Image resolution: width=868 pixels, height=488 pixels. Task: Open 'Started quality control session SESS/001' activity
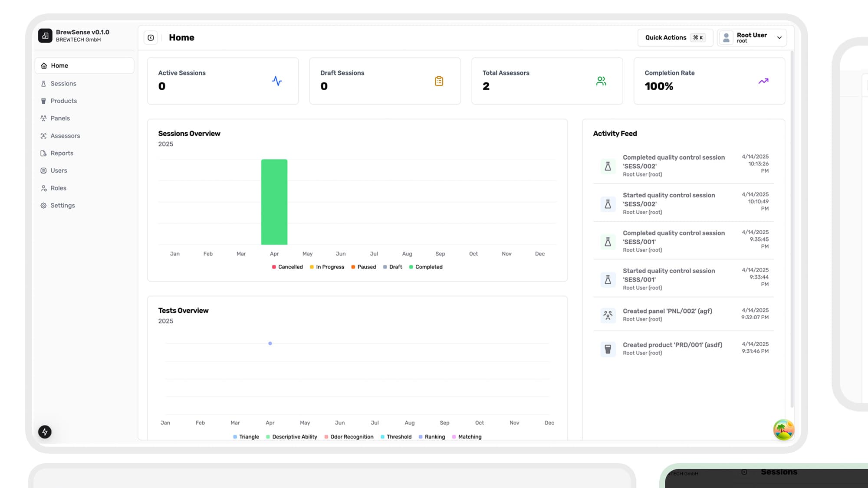(x=684, y=278)
